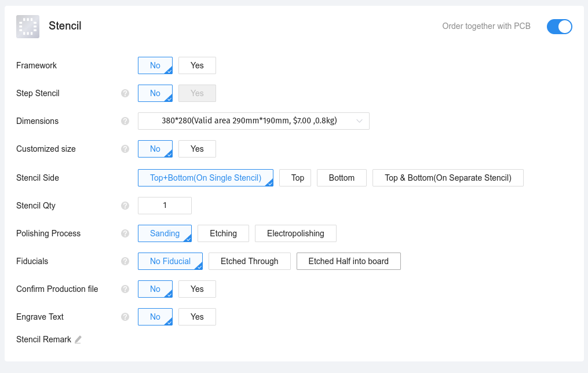Image resolution: width=588 pixels, height=373 pixels.
Task: Click the Stencil section icon
Action: (28, 27)
